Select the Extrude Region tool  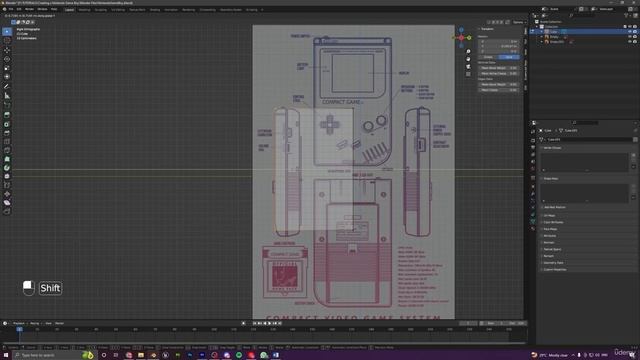(7, 115)
